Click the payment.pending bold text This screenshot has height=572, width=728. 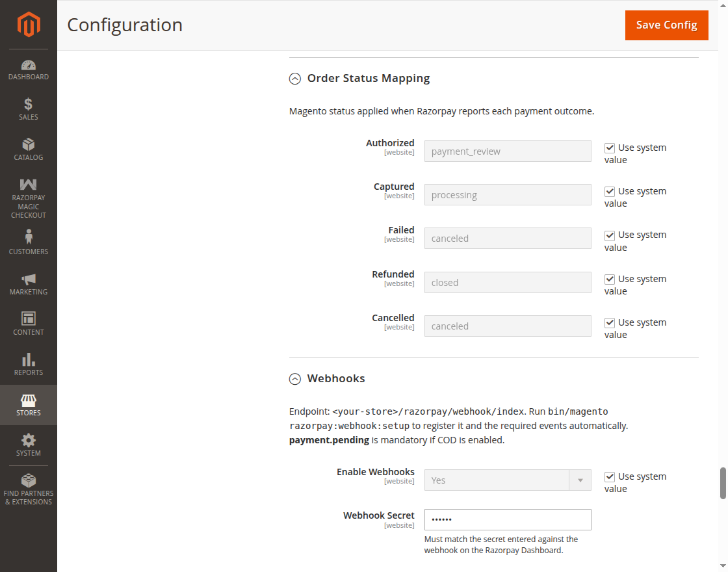tap(329, 439)
